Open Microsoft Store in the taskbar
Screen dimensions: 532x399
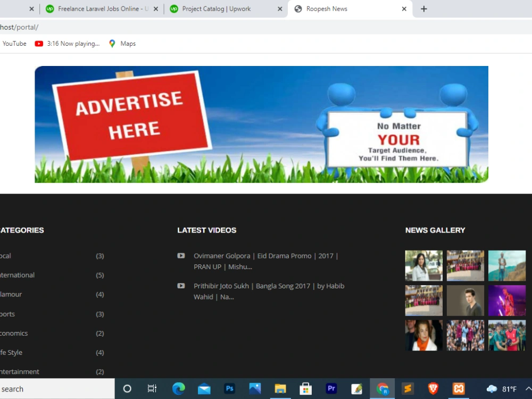pyautogui.click(x=306, y=389)
